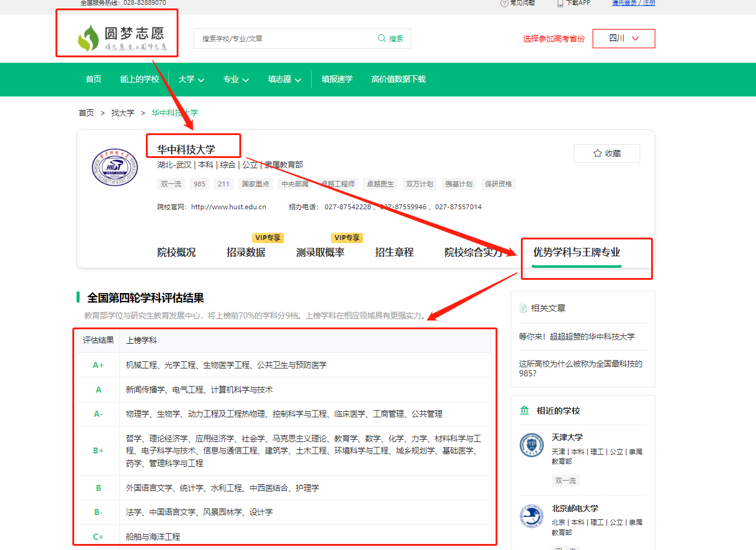The height and width of the screenshot is (550, 756).
Task: Click the 相关文章 document icon
Action: [x=523, y=308]
